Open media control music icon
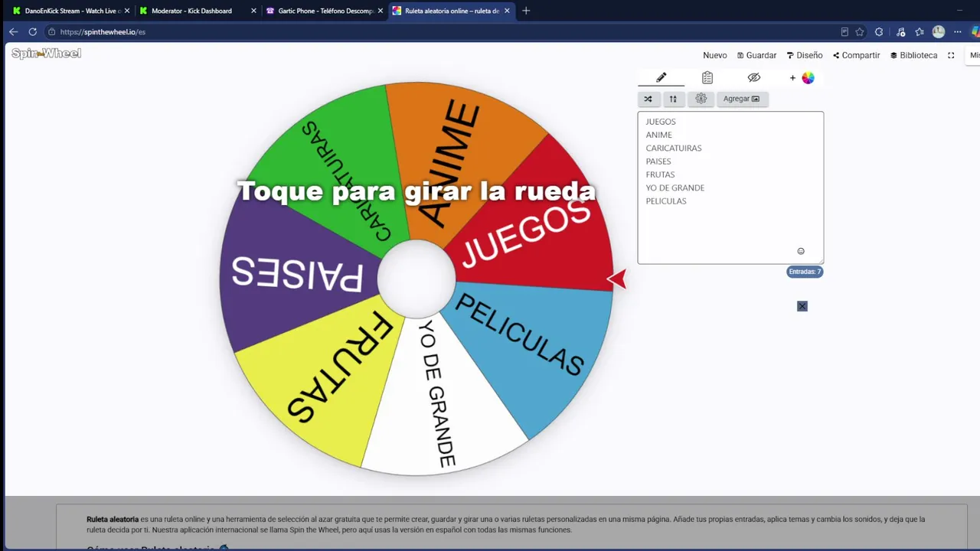 (x=900, y=32)
